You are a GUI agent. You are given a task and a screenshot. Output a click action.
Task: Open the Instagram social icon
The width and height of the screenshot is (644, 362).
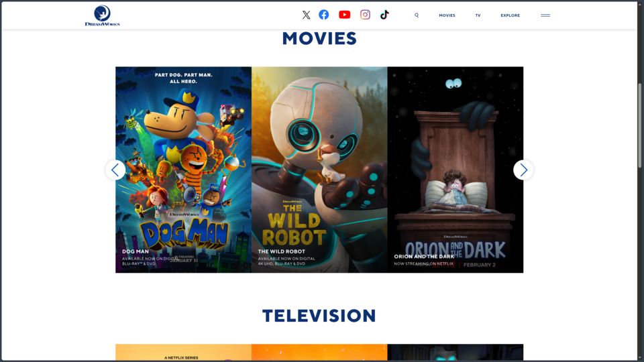pos(365,15)
